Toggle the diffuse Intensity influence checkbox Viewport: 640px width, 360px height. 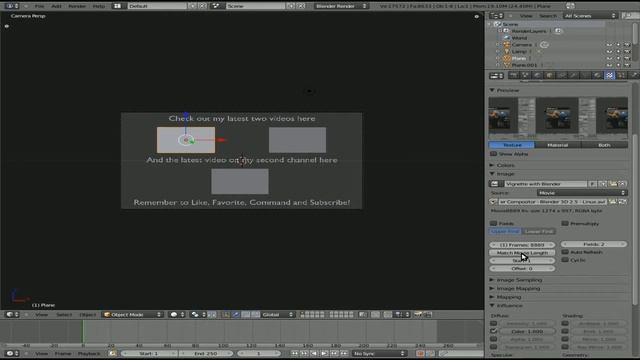pyautogui.click(x=493, y=323)
